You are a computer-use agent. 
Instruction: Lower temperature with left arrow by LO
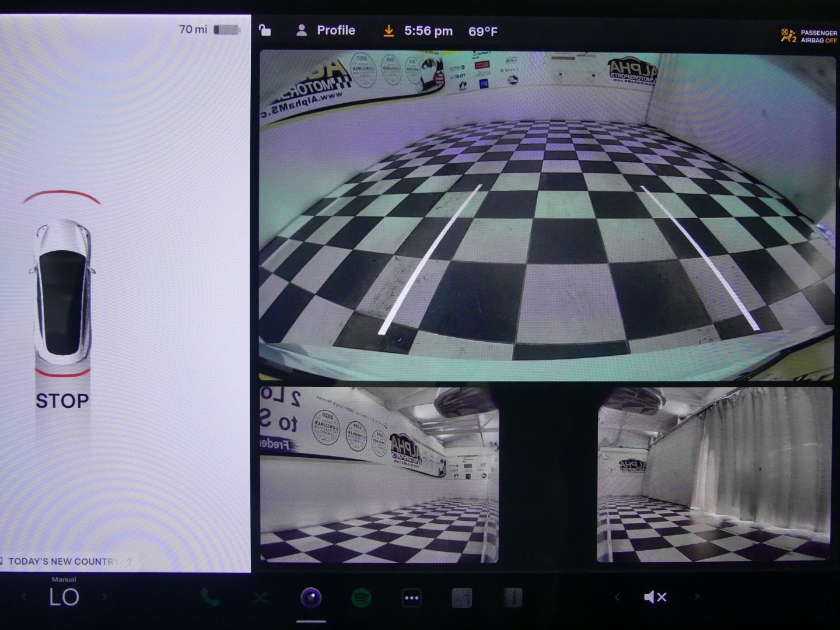(24, 597)
